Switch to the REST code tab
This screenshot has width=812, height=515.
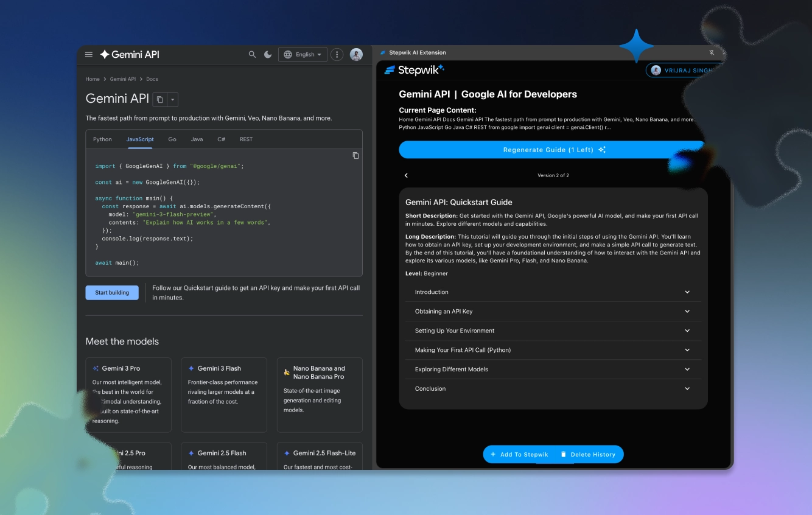(x=246, y=139)
